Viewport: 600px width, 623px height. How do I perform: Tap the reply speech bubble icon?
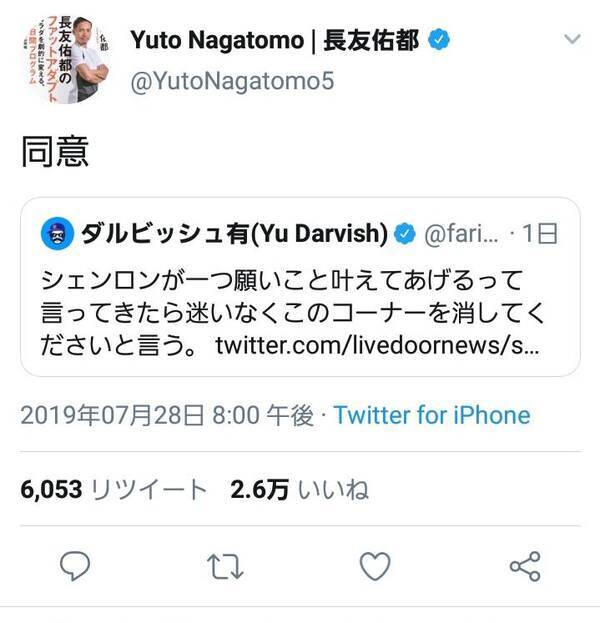click(76, 567)
